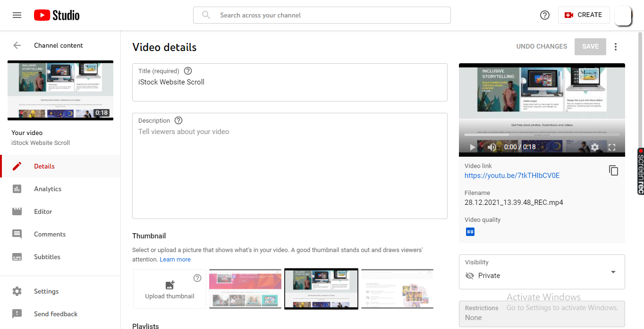The width and height of the screenshot is (644, 329).
Task: Click the Restrictions box
Action: (542, 314)
